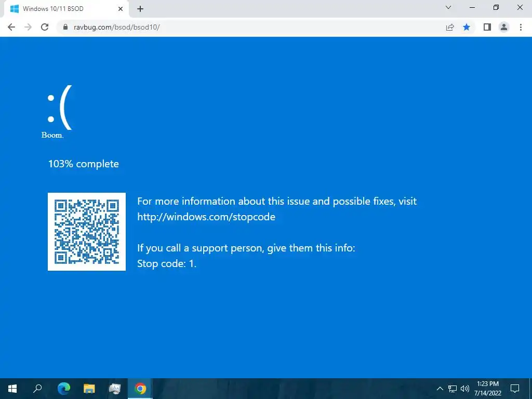Click the BSOD QR code image
532x399 pixels.
click(x=87, y=232)
